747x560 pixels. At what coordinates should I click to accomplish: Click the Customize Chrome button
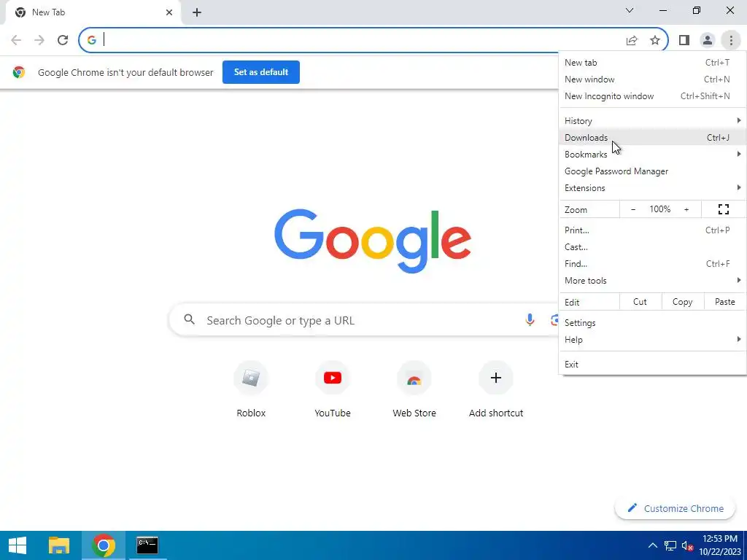click(676, 508)
